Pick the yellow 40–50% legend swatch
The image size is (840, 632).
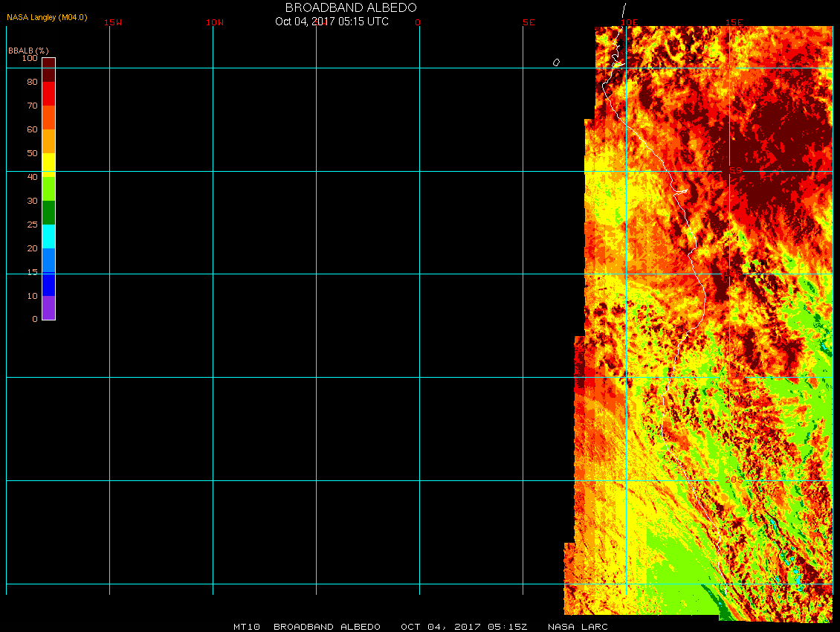(48, 164)
